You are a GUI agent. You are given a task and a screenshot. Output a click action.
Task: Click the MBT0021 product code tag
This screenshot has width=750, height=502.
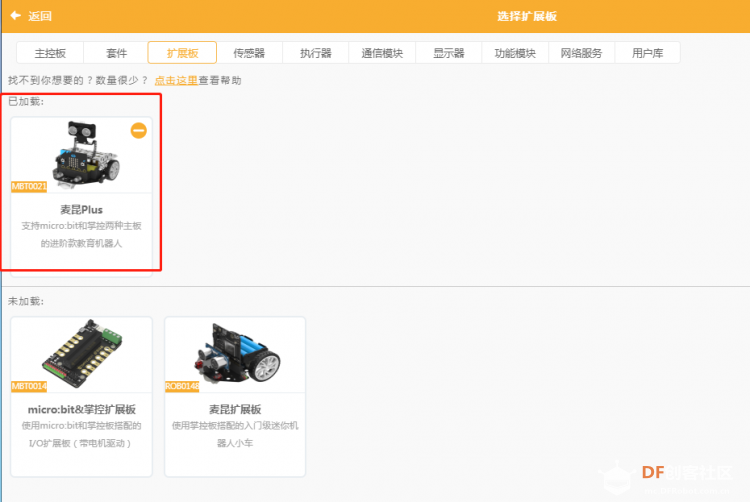[29, 186]
